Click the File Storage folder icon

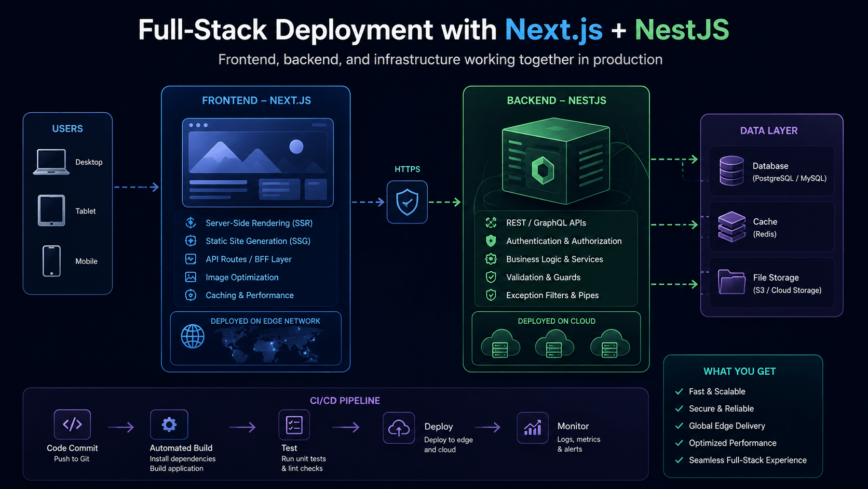732,282
